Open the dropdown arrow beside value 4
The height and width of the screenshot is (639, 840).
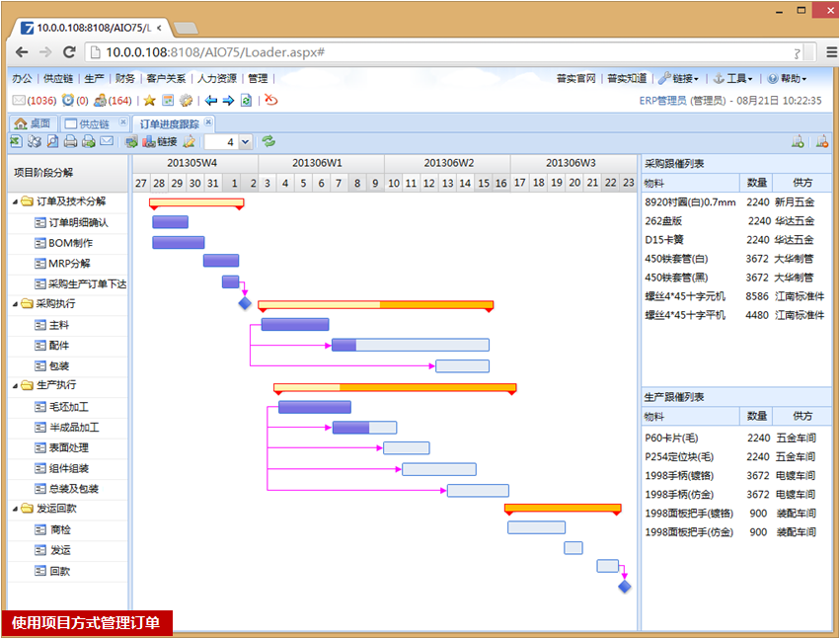pos(246,142)
